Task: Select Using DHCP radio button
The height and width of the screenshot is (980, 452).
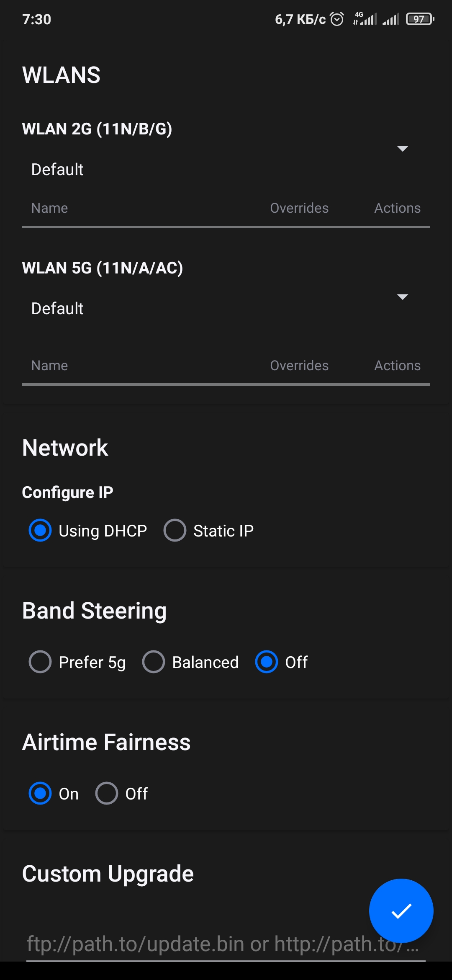Action: pyautogui.click(x=40, y=530)
